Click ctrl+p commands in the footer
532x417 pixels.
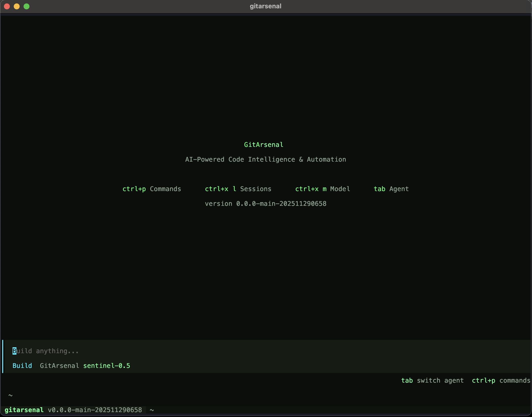point(501,380)
